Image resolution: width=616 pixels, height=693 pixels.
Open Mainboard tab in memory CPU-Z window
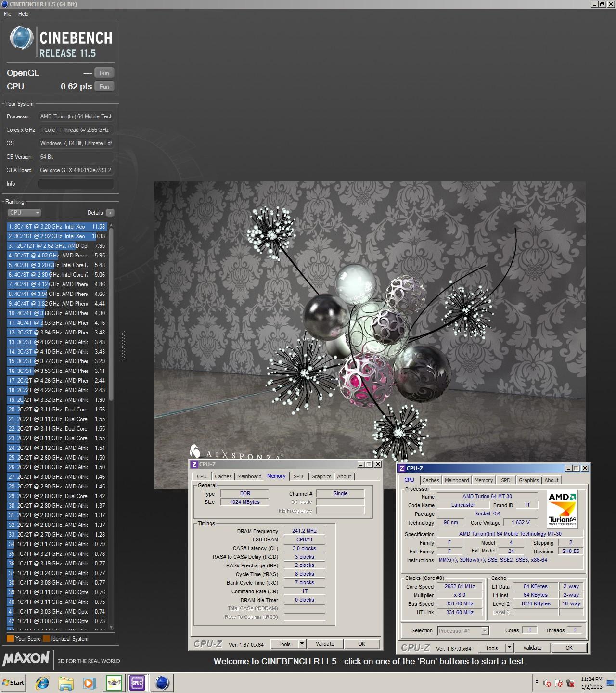point(249,476)
